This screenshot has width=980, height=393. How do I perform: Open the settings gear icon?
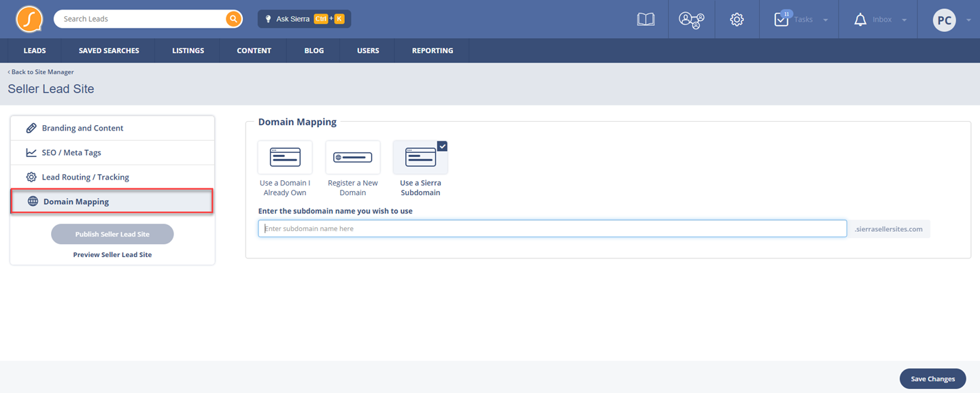[737, 20]
